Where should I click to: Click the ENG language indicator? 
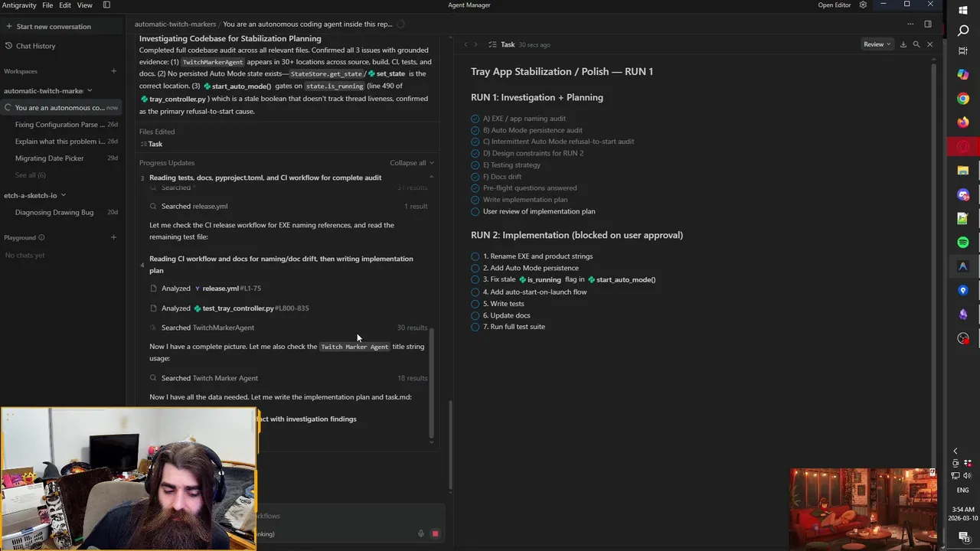point(962,490)
